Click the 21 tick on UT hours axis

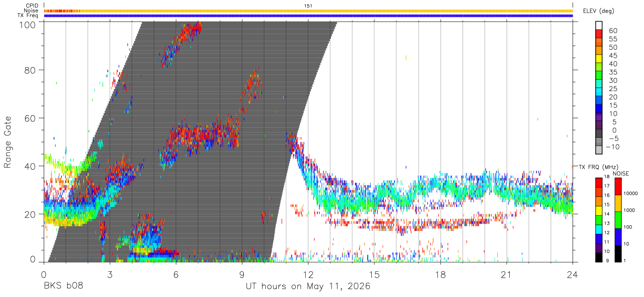click(x=507, y=274)
